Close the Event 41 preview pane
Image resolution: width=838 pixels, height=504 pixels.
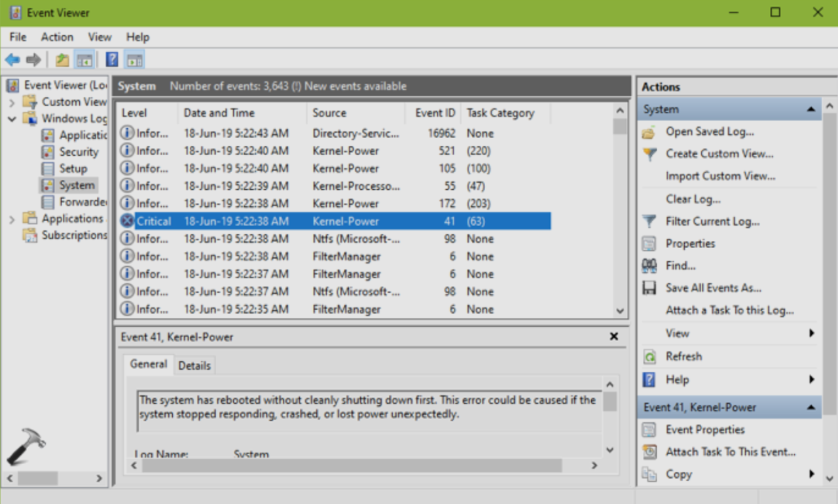pyautogui.click(x=613, y=336)
